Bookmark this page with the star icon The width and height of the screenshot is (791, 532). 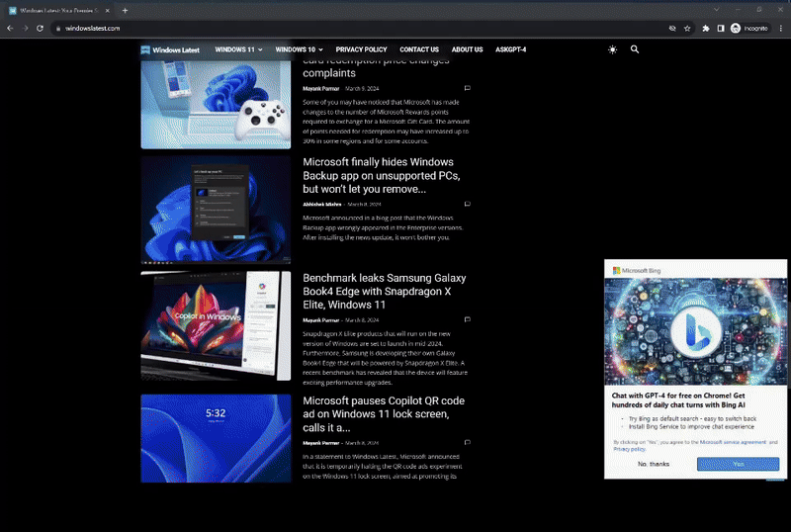(x=687, y=29)
